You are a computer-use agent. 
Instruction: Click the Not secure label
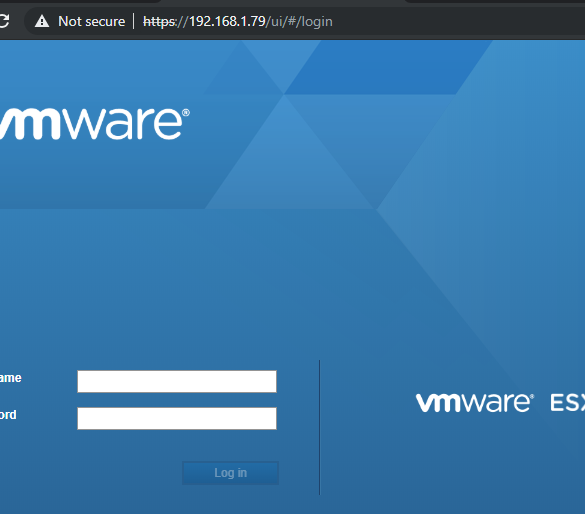click(91, 21)
